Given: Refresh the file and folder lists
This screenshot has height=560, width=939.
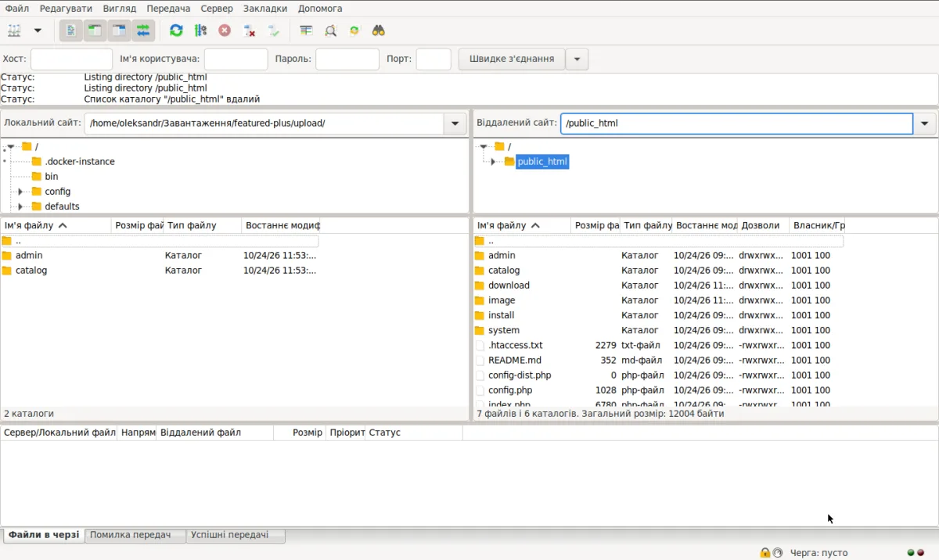Looking at the screenshot, I should pos(176,31).
